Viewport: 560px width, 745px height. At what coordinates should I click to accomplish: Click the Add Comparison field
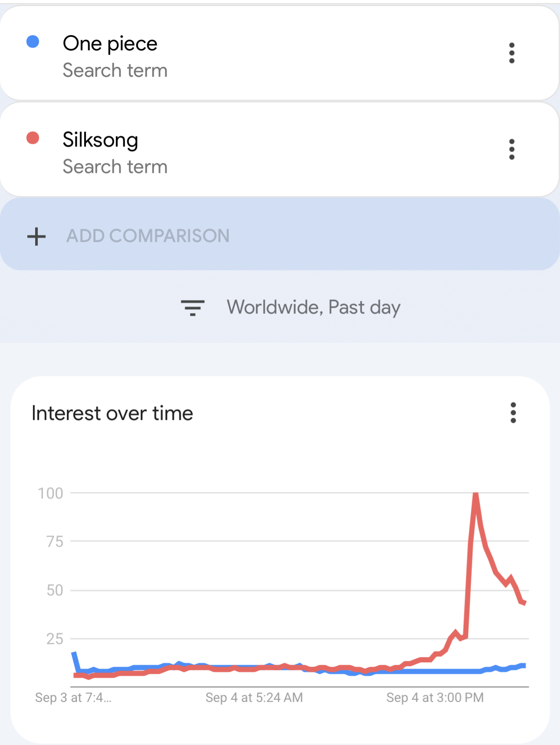pos(148,236)
